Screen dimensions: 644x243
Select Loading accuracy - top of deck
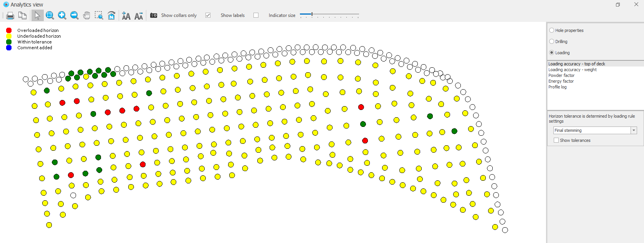596,64
